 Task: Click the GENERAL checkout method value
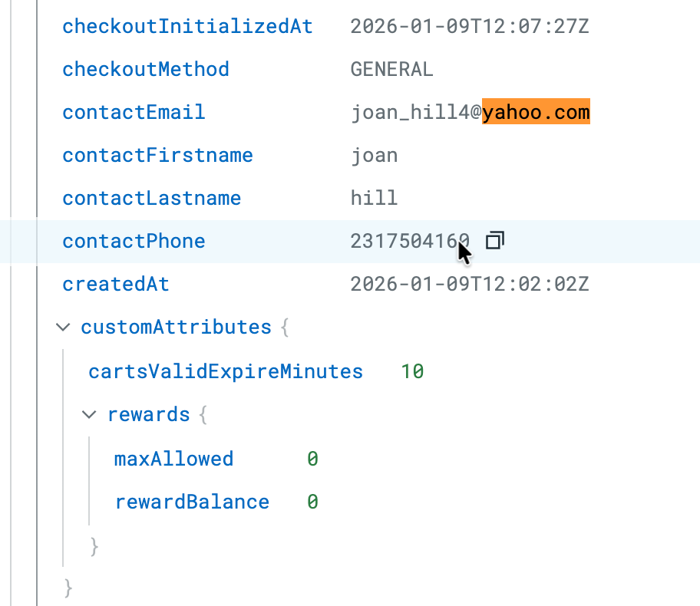[391, 69]
